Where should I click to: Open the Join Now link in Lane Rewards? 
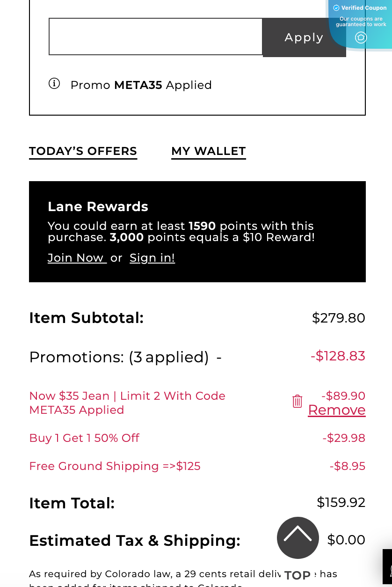[x=75, y=258]
